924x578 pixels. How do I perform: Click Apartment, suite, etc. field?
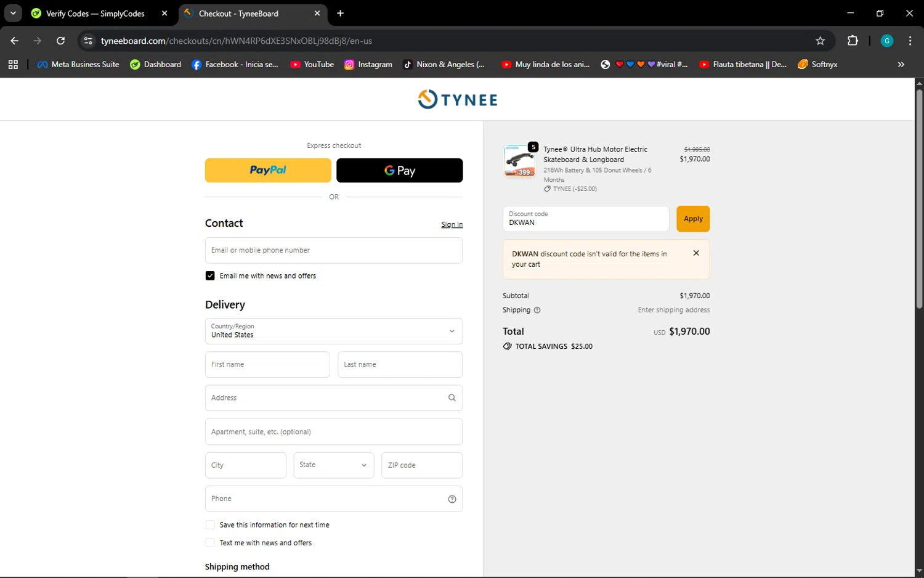[x=334, y=431]
